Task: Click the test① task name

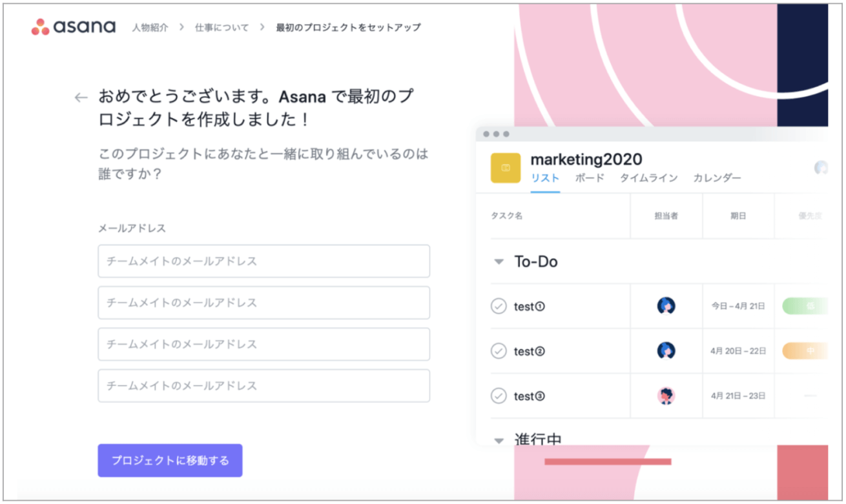Action: 530,307
